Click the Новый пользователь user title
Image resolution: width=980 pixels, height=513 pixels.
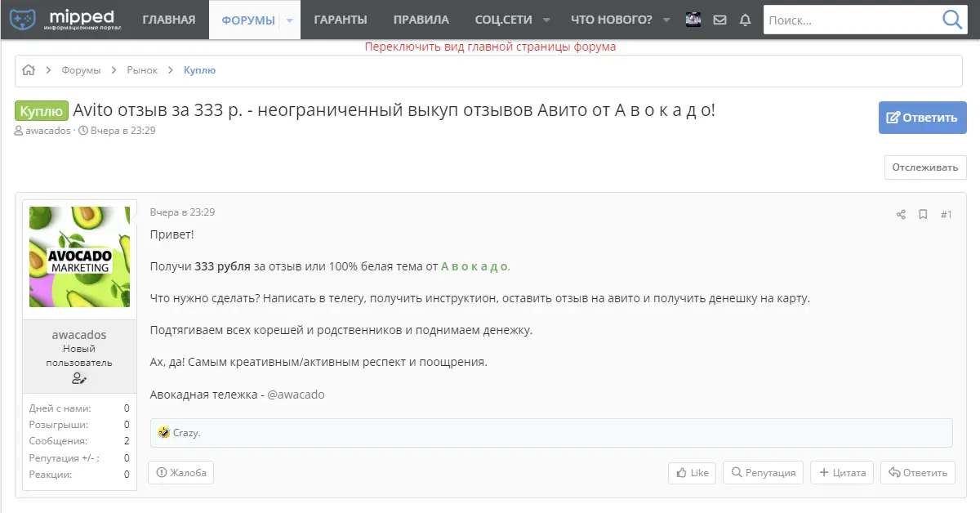(x=79, y=355)
